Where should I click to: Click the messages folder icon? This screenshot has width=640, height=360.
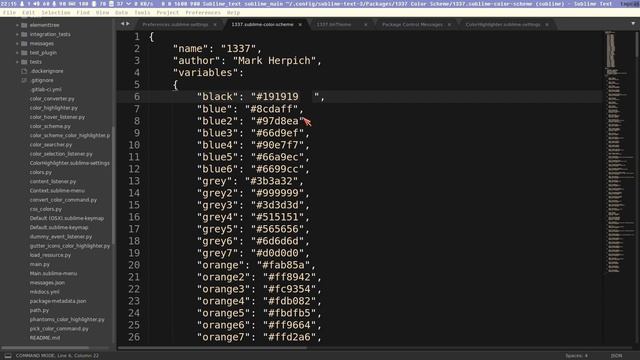24,44
